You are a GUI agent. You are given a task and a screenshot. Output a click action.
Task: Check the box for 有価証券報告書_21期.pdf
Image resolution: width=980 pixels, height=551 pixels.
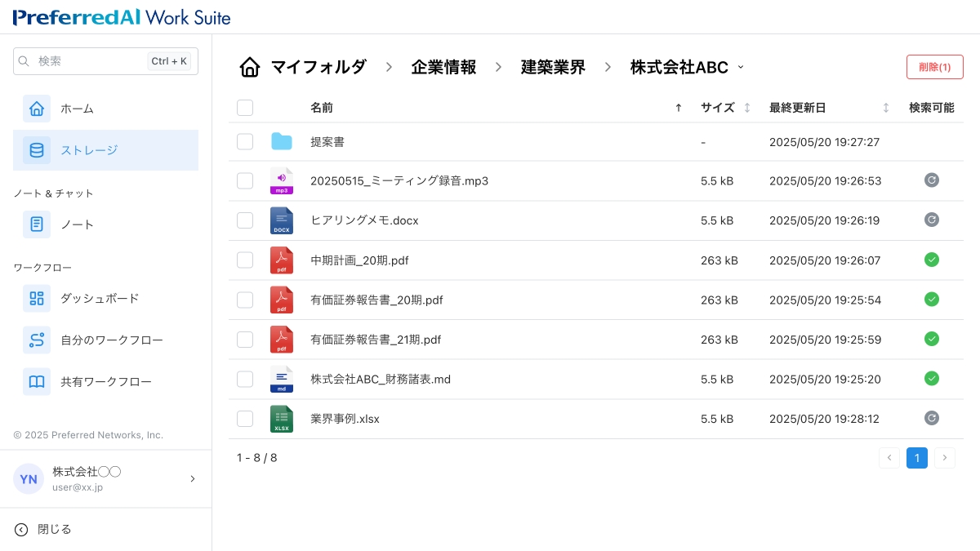click(x=245, y=340)
